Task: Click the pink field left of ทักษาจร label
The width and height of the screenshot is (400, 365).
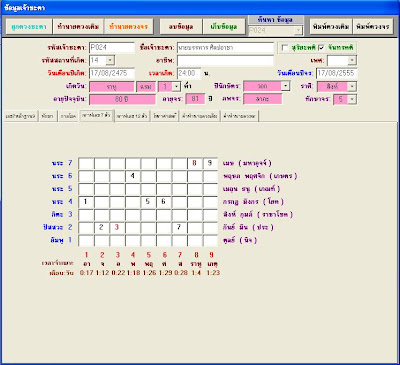Action: tap(263, 99)
